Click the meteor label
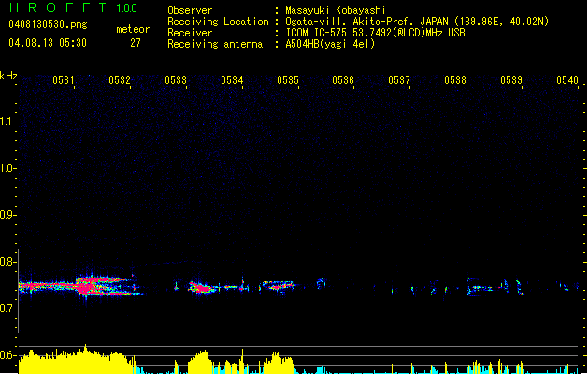 tap(133, 29)
